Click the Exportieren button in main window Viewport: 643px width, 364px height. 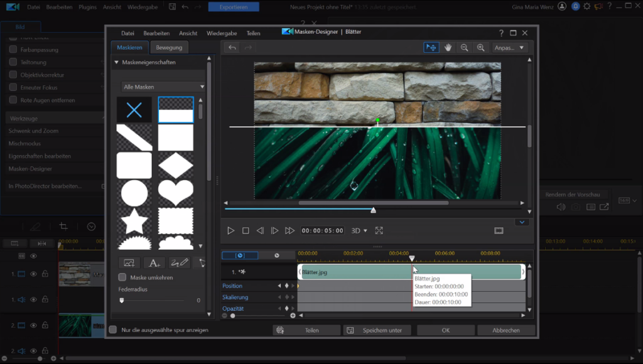pos(234,7)
